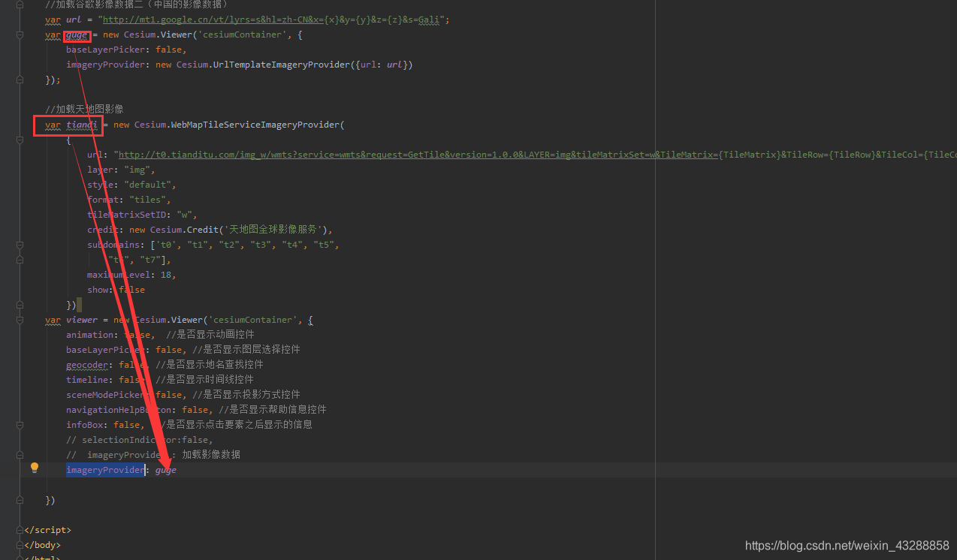Click 'WebMapTileServiceImageryProvider' class name
Viewport: 957px width, 560px height.
(x=255, y=125)
